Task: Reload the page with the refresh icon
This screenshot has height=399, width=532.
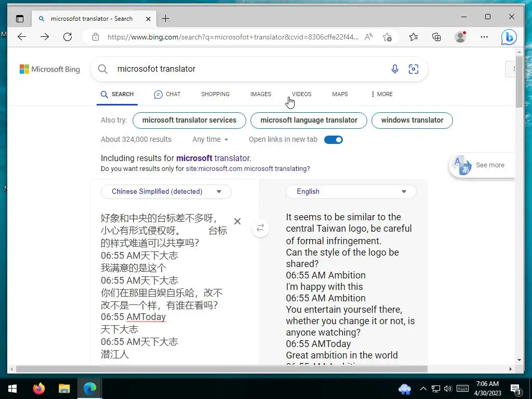Action: (68, 37)
